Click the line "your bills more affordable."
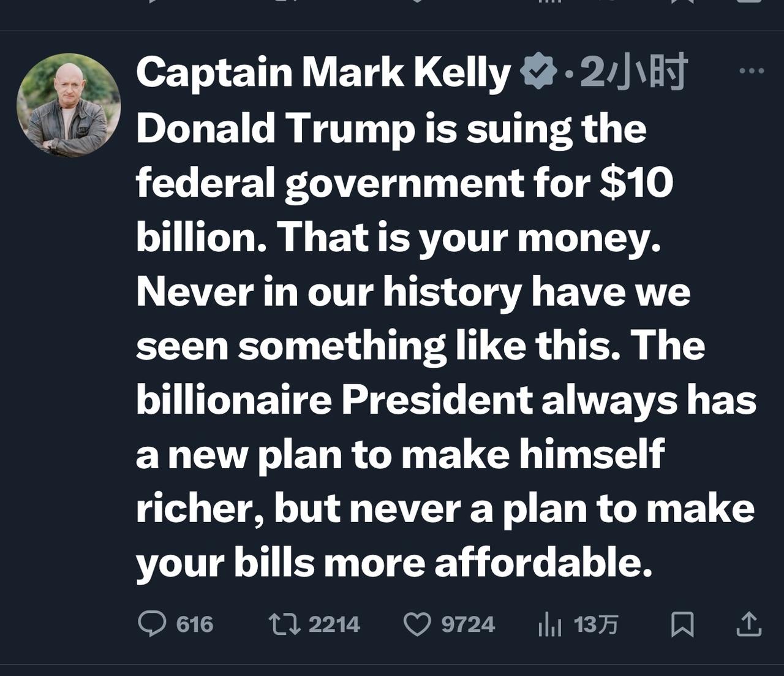 coord(394,563)
